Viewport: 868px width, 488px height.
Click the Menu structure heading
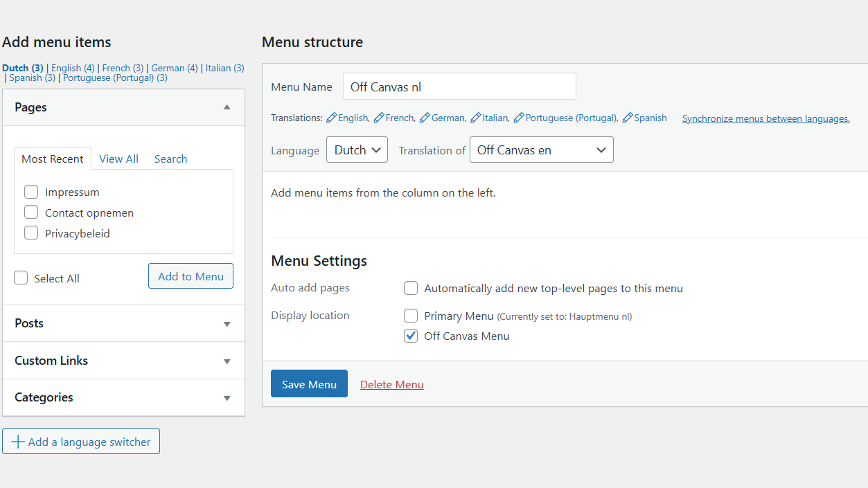click(x=312, y=42)
